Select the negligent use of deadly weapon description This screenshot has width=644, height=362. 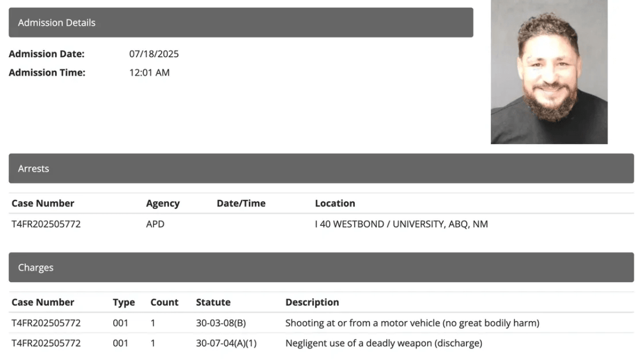(x=384, y=343)
